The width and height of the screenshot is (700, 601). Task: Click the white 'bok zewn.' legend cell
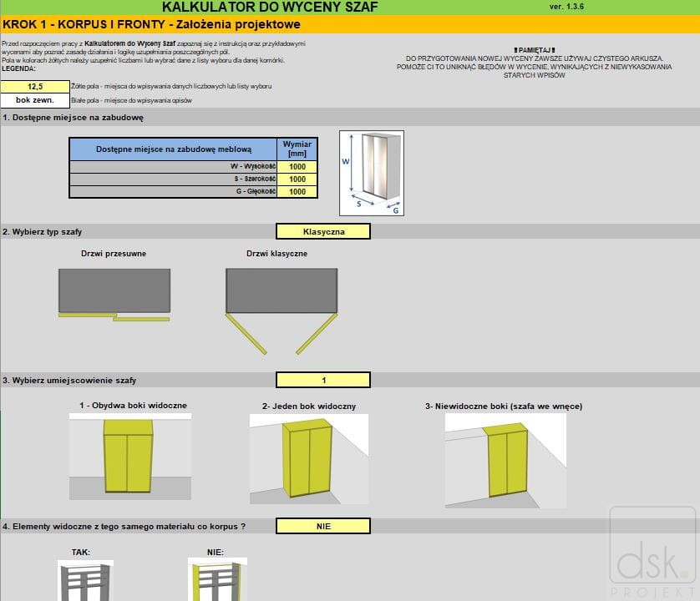pyautogui.click(x=35, y=100)
